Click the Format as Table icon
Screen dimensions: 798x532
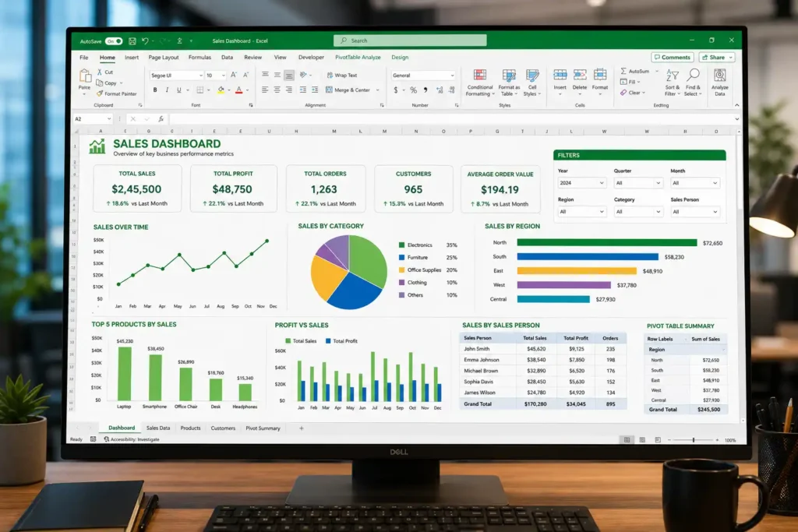pos(509,76)
